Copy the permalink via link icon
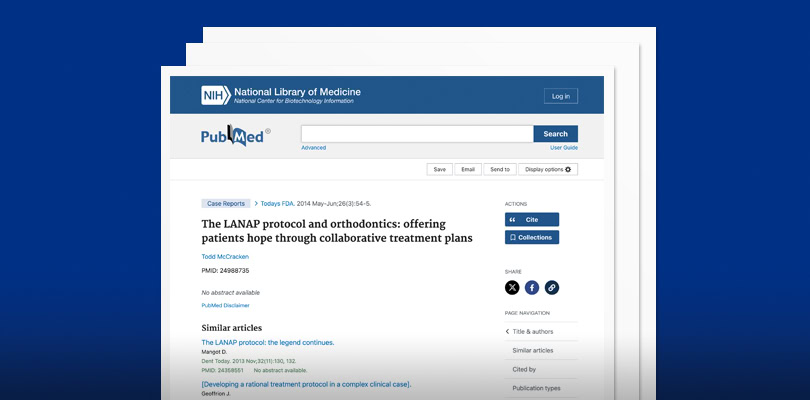This screenshot has height=400, width=810. coord(552,288)
